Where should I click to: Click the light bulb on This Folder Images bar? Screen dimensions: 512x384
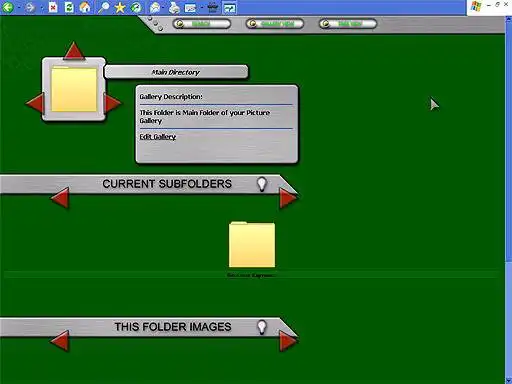click(x=262, y=327)
